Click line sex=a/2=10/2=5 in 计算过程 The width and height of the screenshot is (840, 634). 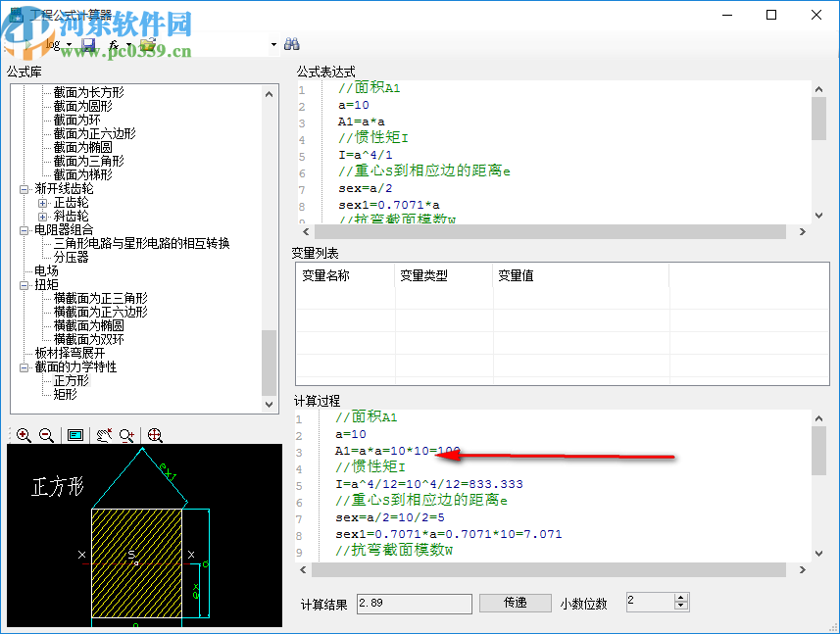pyautogui.click(x=390, y=517)
